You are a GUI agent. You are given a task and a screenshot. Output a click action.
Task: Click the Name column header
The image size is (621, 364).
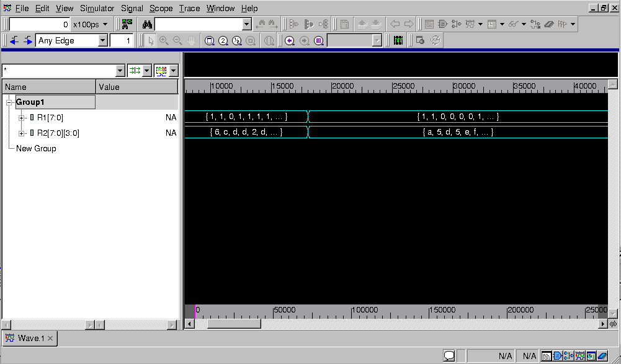coord(49,87)
